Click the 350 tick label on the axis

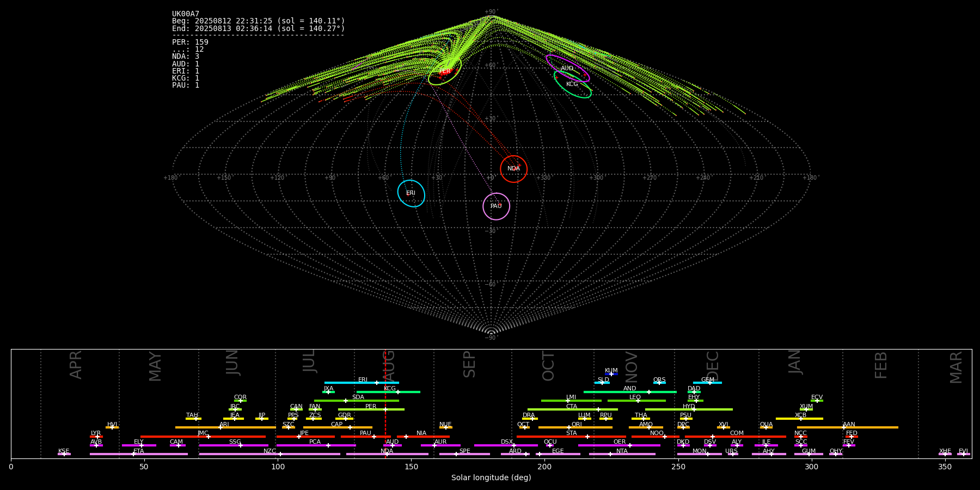tap(945, 467)
